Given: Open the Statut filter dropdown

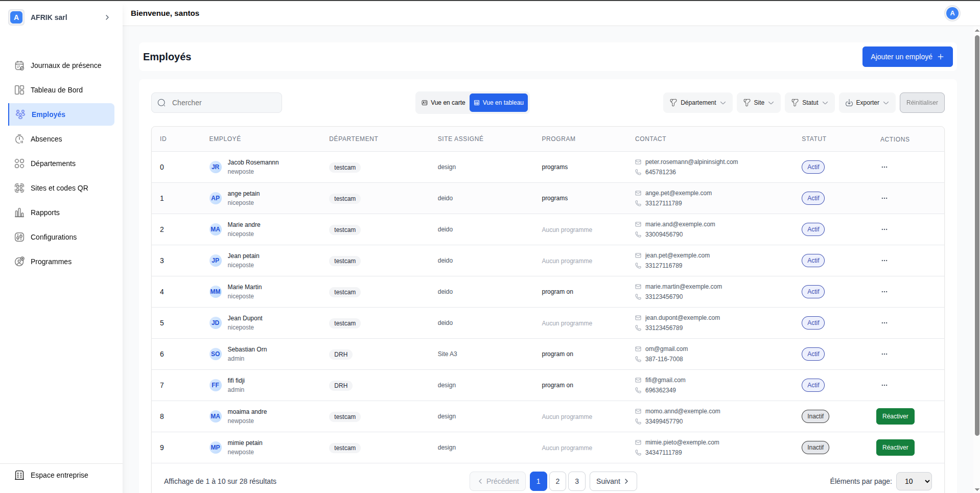Looking at the screenshot, I should [x=809, y=103].
